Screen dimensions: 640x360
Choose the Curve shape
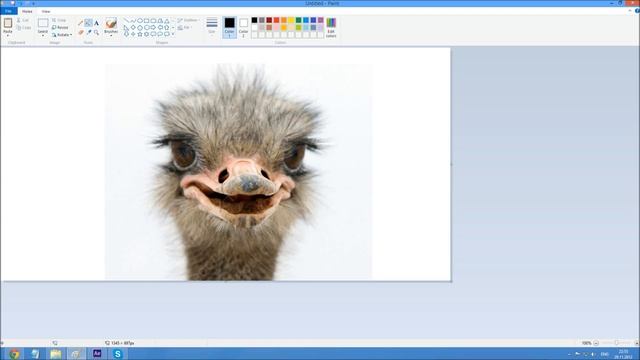(x=133, y=21)
